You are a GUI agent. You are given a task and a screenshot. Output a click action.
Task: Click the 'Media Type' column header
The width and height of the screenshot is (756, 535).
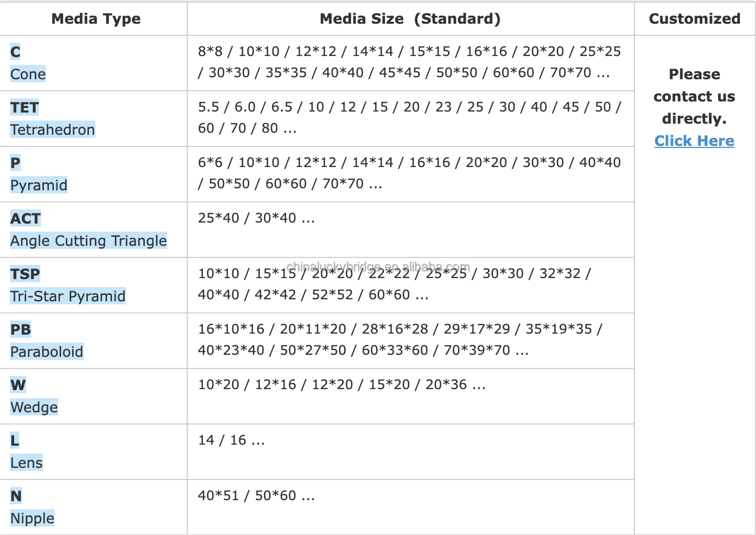pos(96,19)
